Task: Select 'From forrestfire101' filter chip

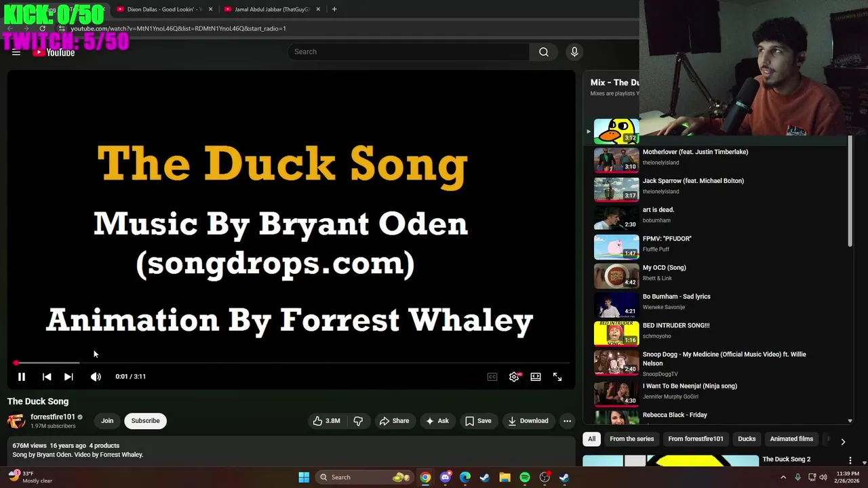Action: pos(696,439)
